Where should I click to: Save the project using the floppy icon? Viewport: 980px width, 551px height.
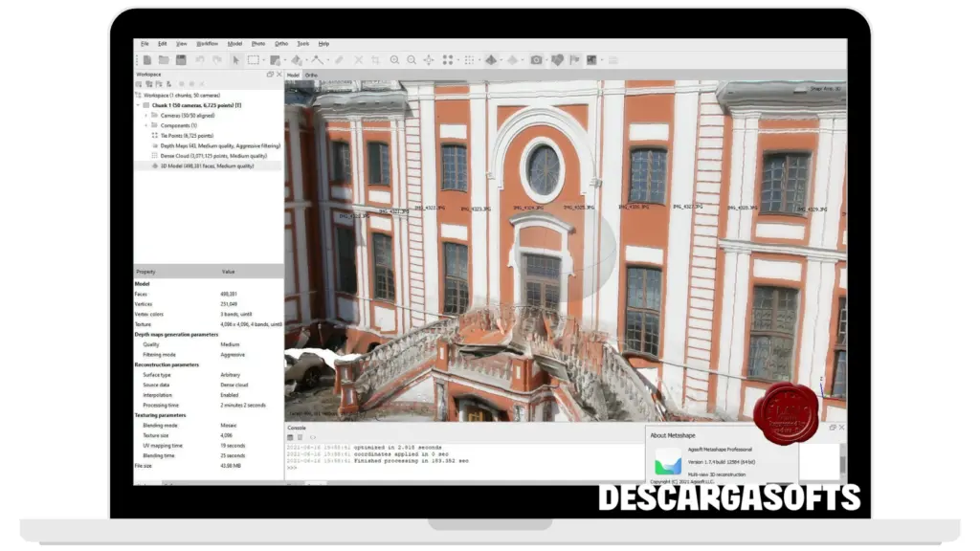click(x=180, y=59)
